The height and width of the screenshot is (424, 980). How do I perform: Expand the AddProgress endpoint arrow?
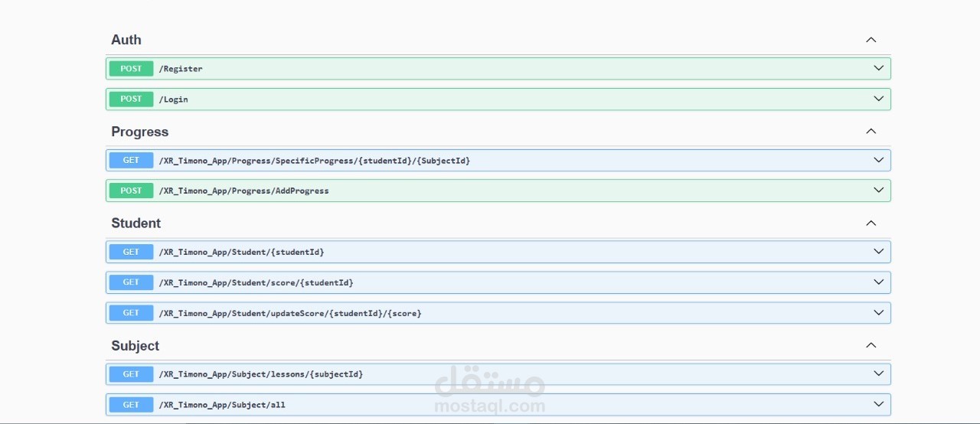(x=879, y=190)
